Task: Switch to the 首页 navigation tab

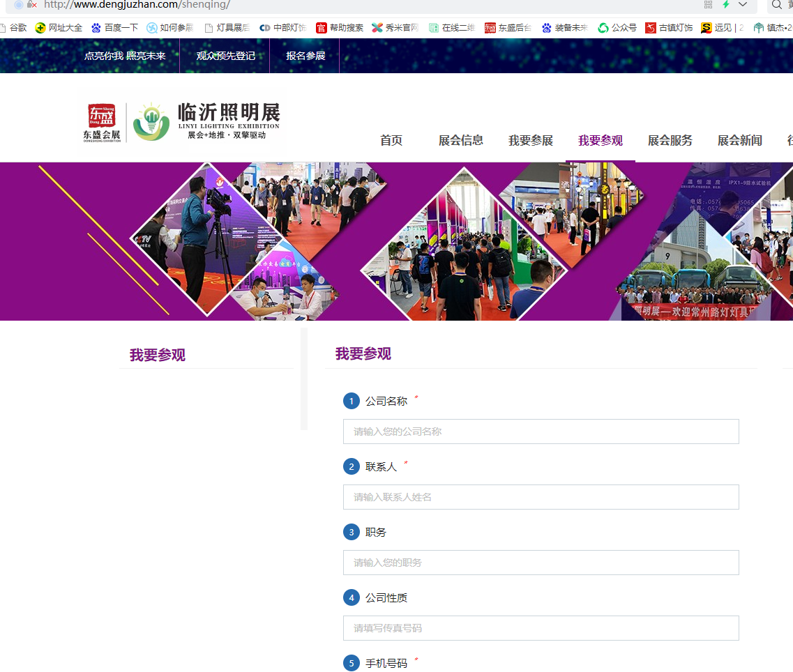Action: pyautogui.click(x=391, y=140)
